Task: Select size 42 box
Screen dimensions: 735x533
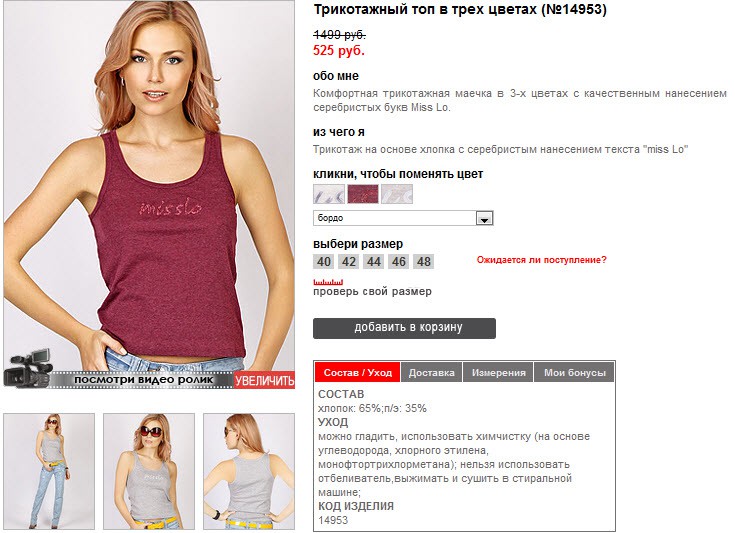Action: (x=349, y=262)
